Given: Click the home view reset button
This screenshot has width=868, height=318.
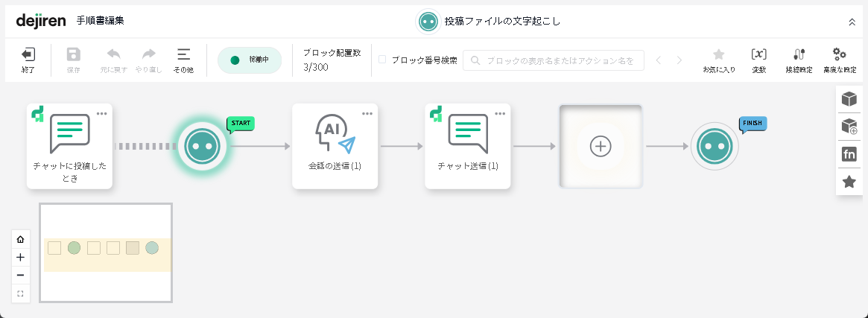Looking at the screenshot, I should click(x=20, y=239).
